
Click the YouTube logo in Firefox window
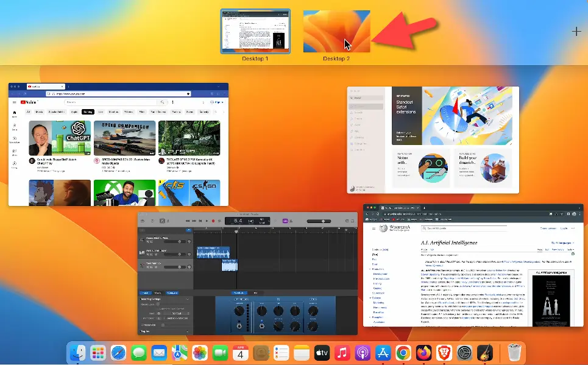click(x=29, y=102)
